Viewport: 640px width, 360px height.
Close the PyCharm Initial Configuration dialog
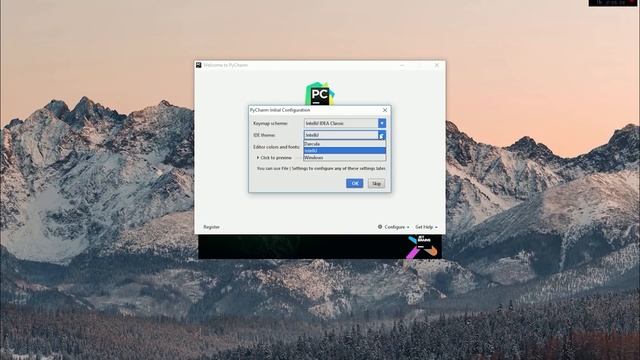coord(384,110)
